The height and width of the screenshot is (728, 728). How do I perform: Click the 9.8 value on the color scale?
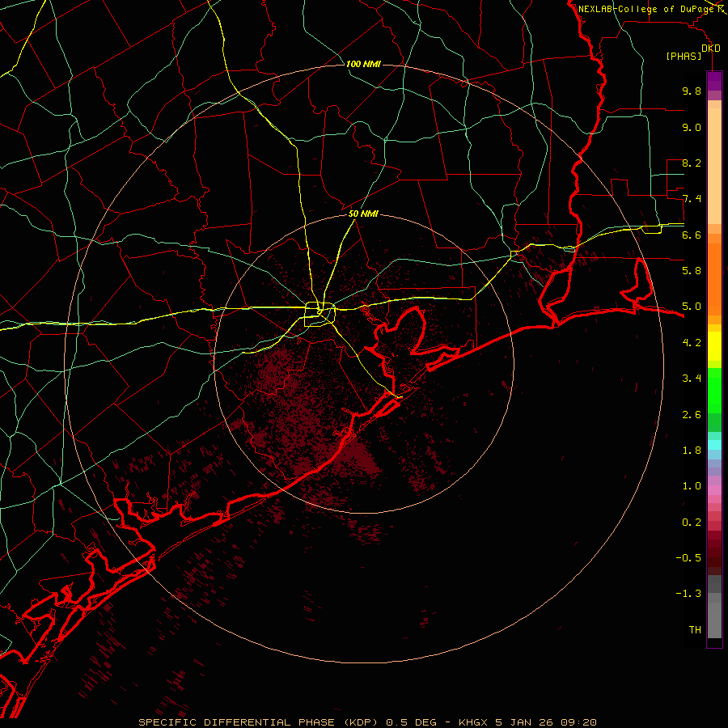pos(692,91)
